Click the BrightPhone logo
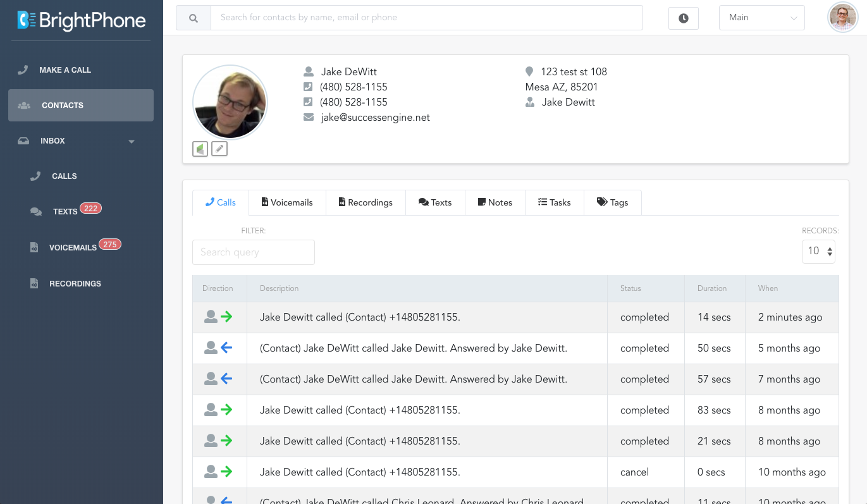Image resolution: width=867 pixels, height=504 pixels. [x=81, y=21]
